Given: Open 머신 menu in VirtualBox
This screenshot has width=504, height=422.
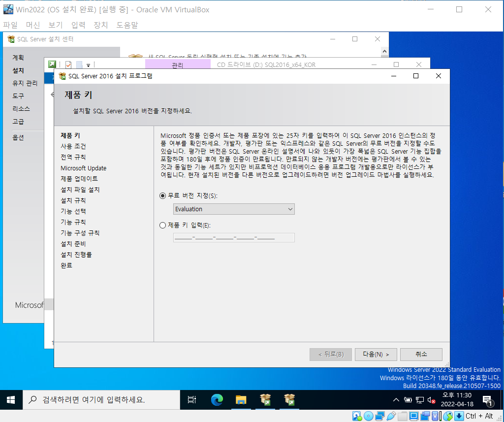Looking at the screenshot, I should tap(33, 25).
